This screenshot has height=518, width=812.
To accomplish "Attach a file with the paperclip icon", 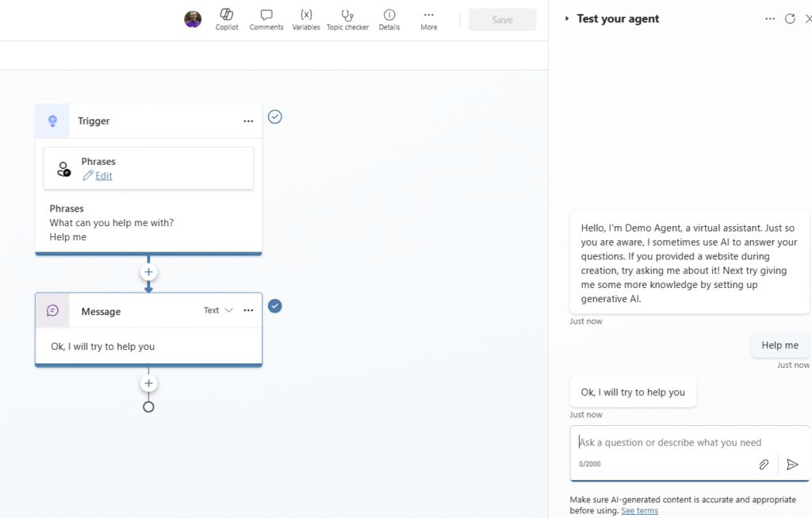I will [764, 464].
